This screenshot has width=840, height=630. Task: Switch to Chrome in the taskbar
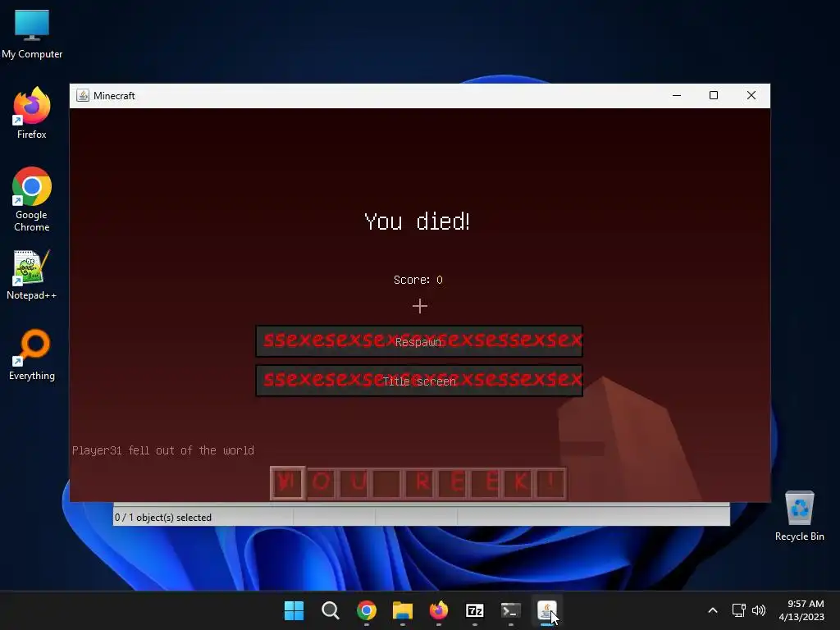pos(367,610)
